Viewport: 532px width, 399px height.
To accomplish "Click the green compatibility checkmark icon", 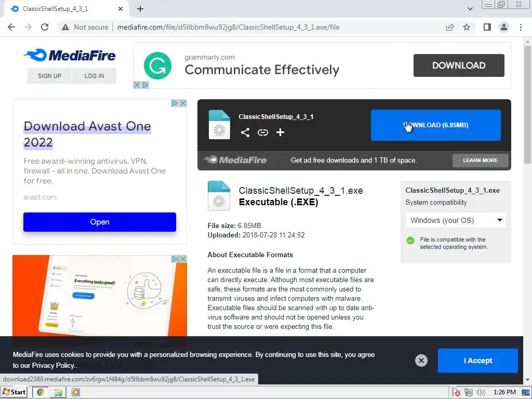I will point(410,241).
